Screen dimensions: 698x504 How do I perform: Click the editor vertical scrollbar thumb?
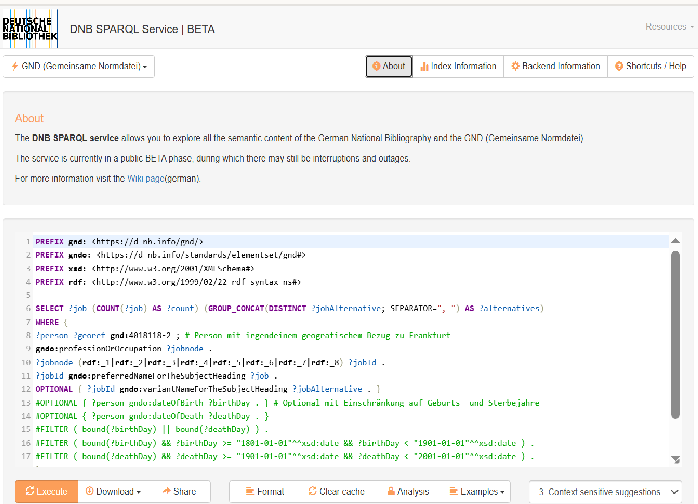[675, 335]
